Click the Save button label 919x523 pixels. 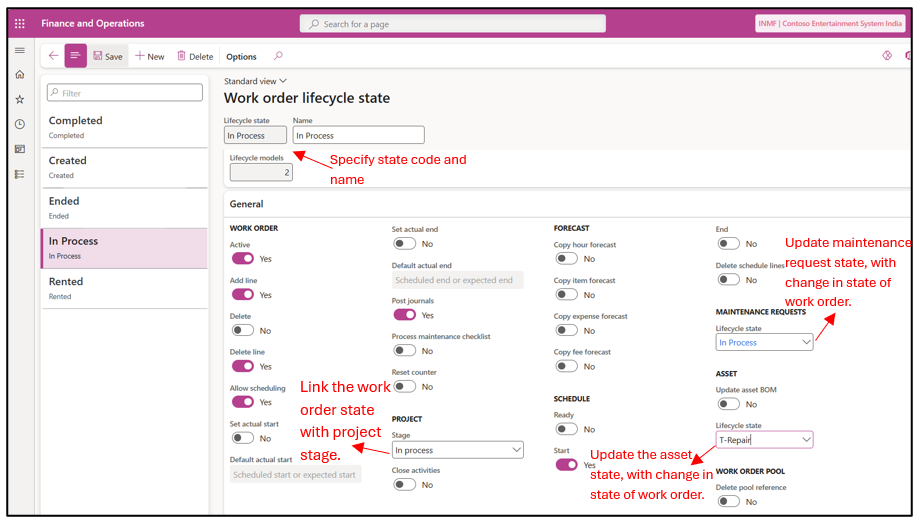[x=114, y=56]
